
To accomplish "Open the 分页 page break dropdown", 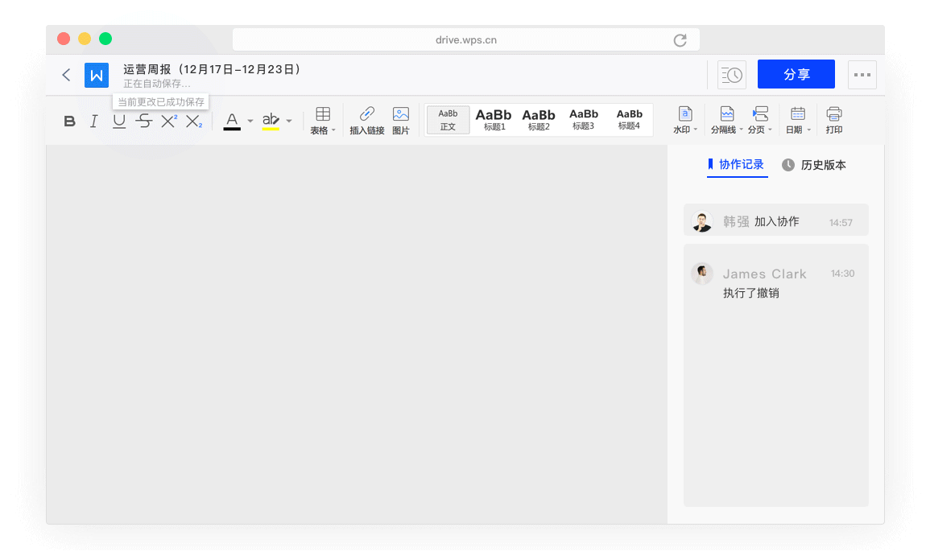I will click(760, 121).
